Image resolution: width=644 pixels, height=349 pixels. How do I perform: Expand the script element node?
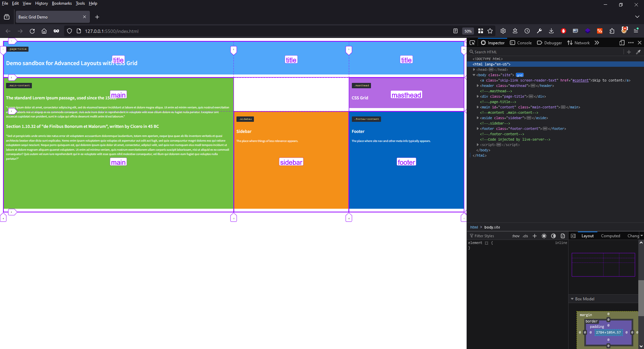478,145
